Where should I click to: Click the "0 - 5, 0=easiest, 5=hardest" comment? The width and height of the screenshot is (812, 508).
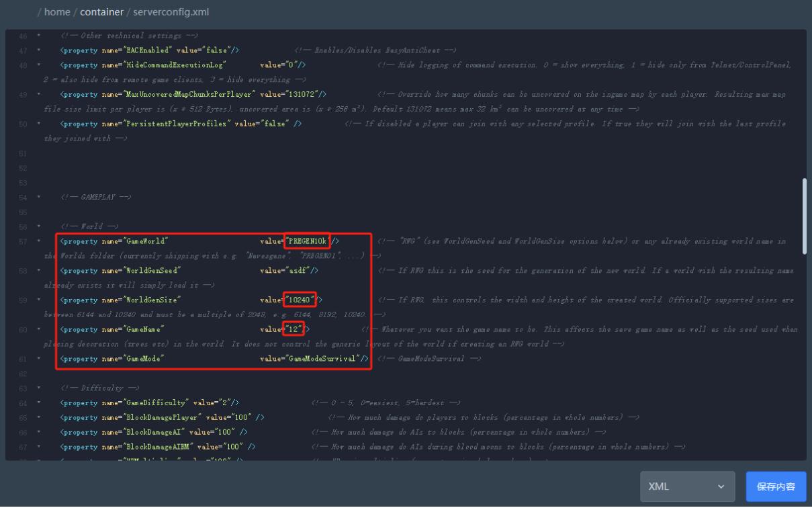[385, 403]
